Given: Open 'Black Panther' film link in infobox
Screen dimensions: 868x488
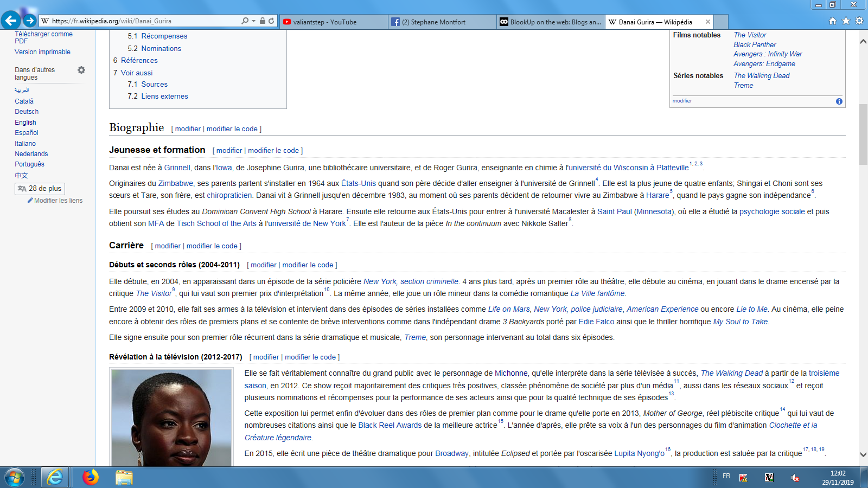Looking at the screenshot, I should pos(755,45).
